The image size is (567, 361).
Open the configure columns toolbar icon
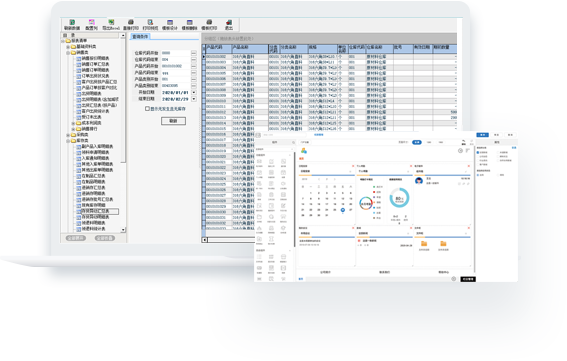click(91, 22)
